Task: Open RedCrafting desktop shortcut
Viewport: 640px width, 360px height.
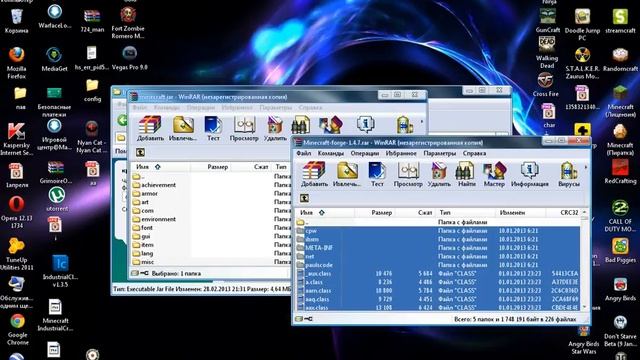Action: coord(620,171)
